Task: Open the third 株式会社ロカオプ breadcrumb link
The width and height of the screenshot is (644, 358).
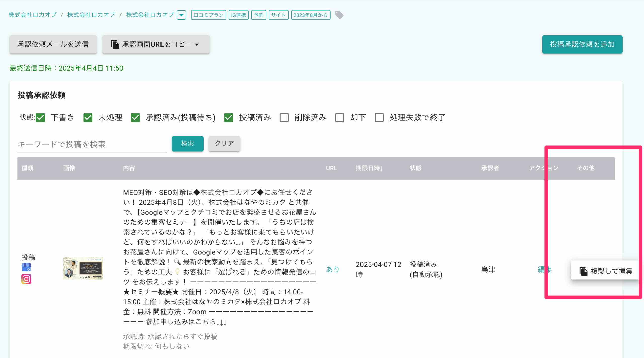Action: point(150,15)
